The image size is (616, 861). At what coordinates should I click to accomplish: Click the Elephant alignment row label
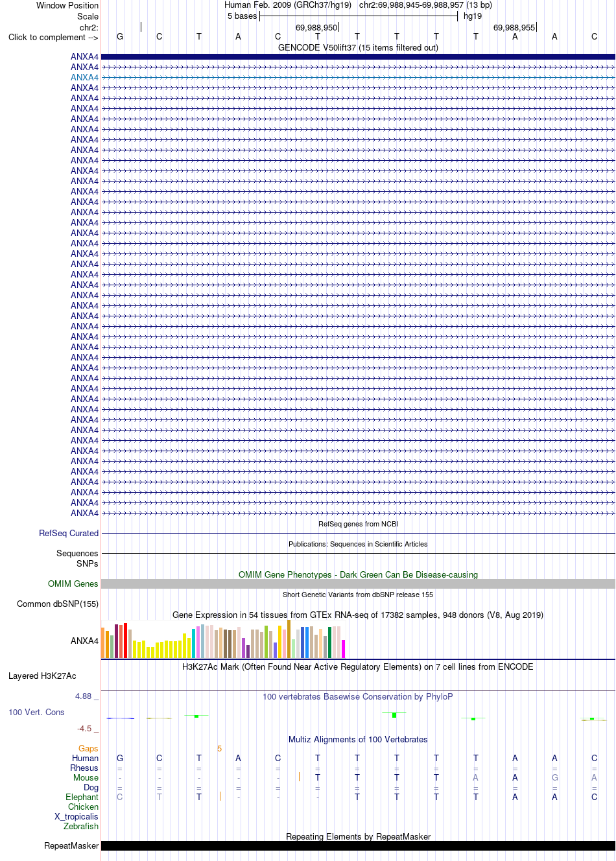click(82, 797)
